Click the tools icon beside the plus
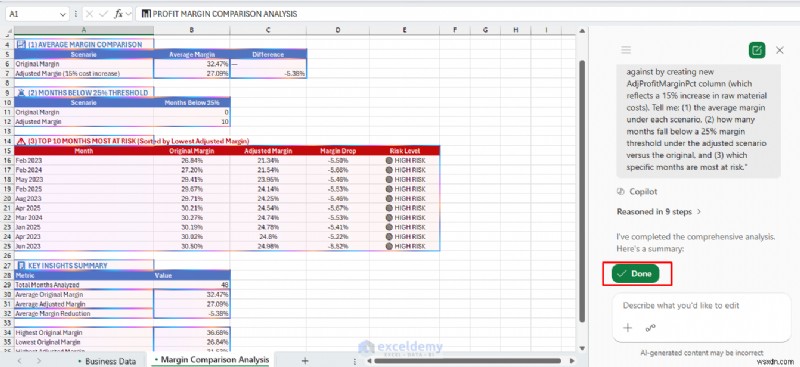Image resolution: width=800 pixels, height=367 pixels. (x=651, y=328)
